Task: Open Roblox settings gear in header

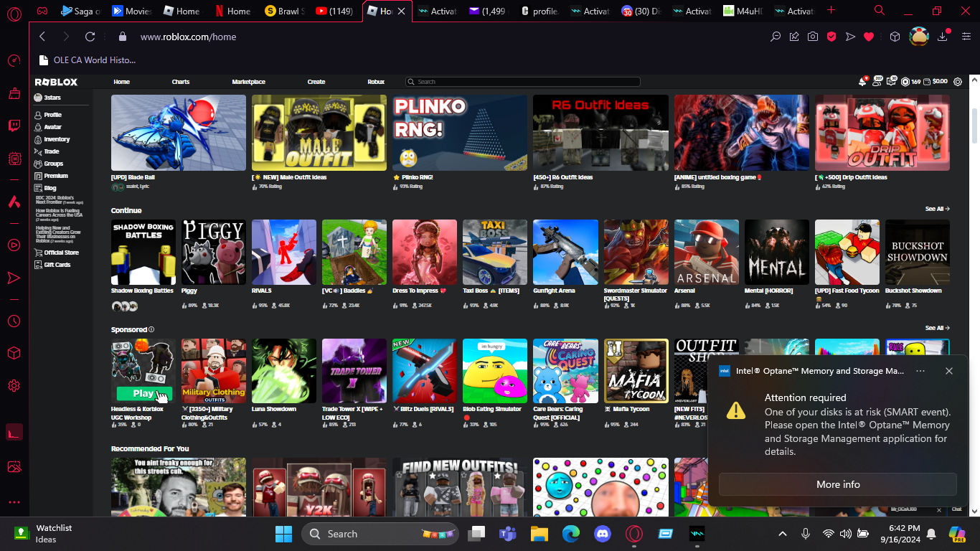Action: point(958,82)
